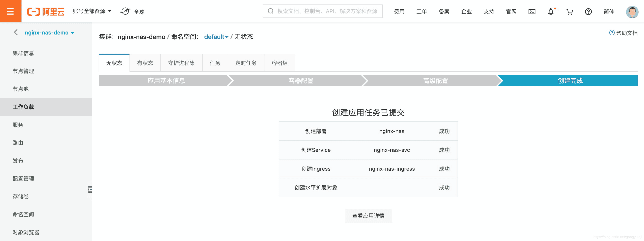Open the orange hamburger main menu
The image size is (644, 241).
(11, 11)
